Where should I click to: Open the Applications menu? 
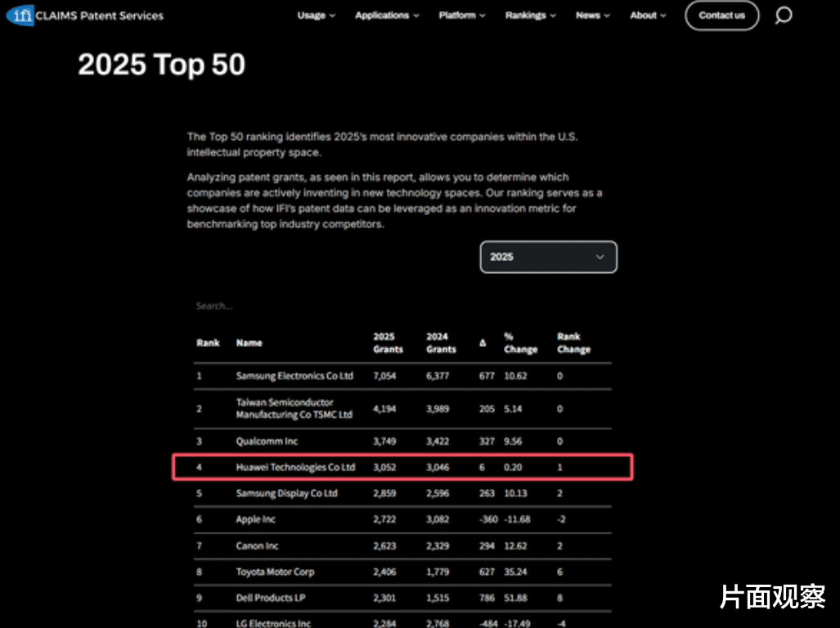(x=387, y=15)
